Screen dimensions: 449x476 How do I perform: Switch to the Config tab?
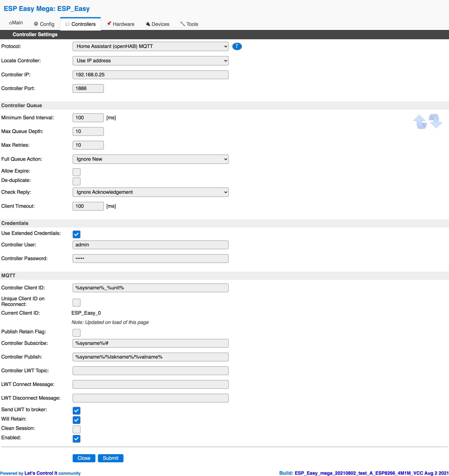(44, 24)
